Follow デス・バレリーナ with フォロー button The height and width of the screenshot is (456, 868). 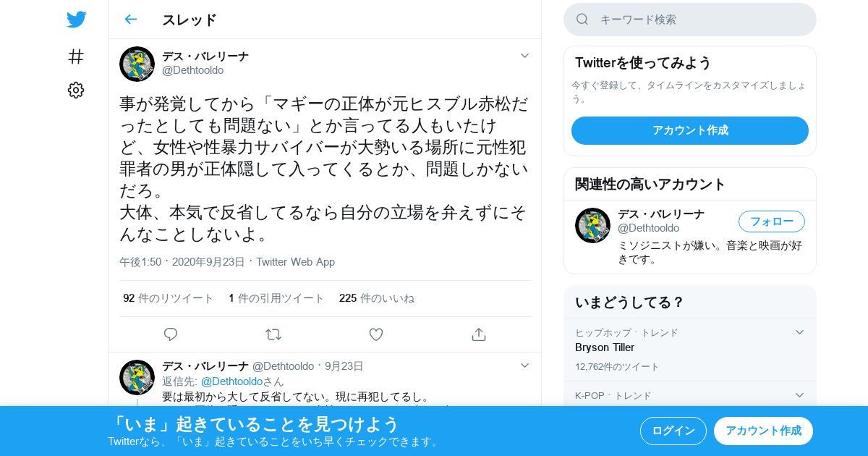point(772,221)
